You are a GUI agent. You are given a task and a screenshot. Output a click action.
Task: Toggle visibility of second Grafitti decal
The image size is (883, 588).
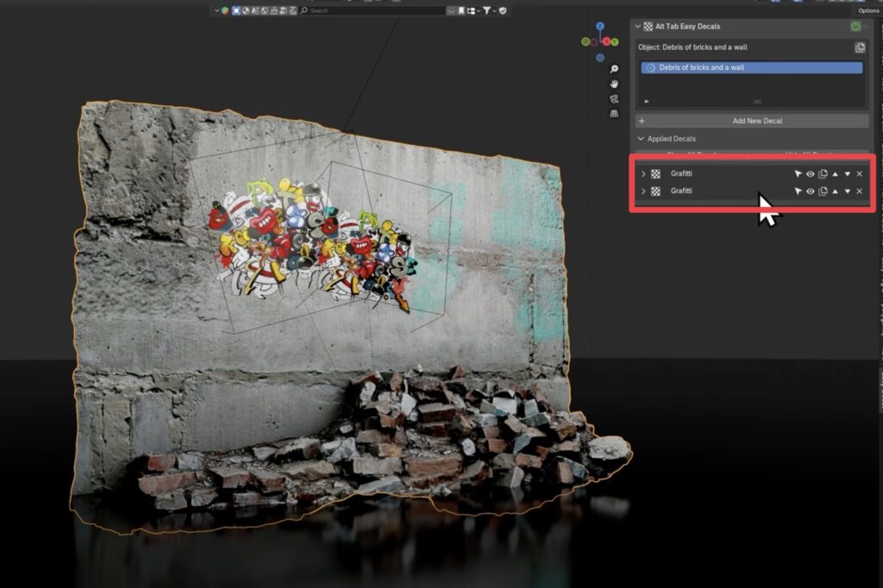coord(811,191)
